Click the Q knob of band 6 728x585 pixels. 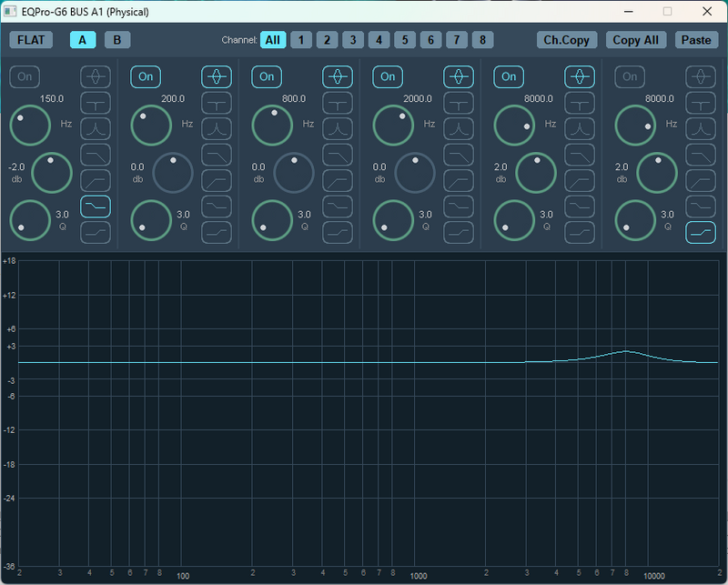(635, 220)
